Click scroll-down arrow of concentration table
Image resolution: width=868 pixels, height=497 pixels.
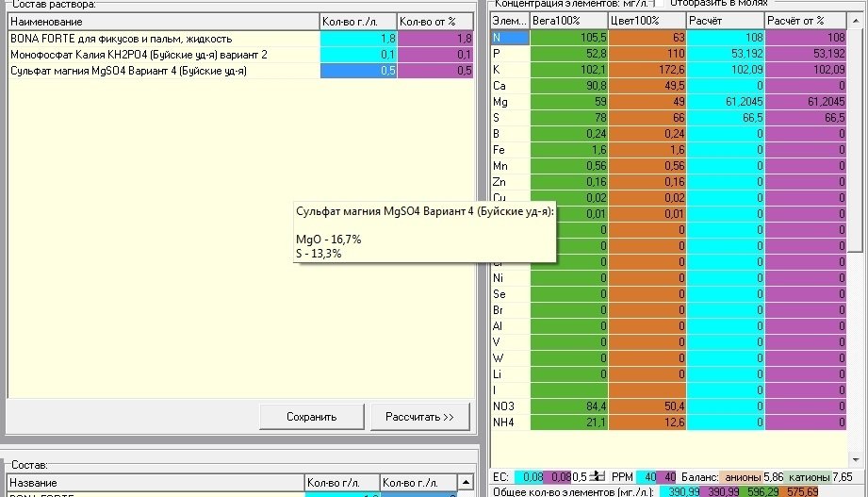point(856,460)
